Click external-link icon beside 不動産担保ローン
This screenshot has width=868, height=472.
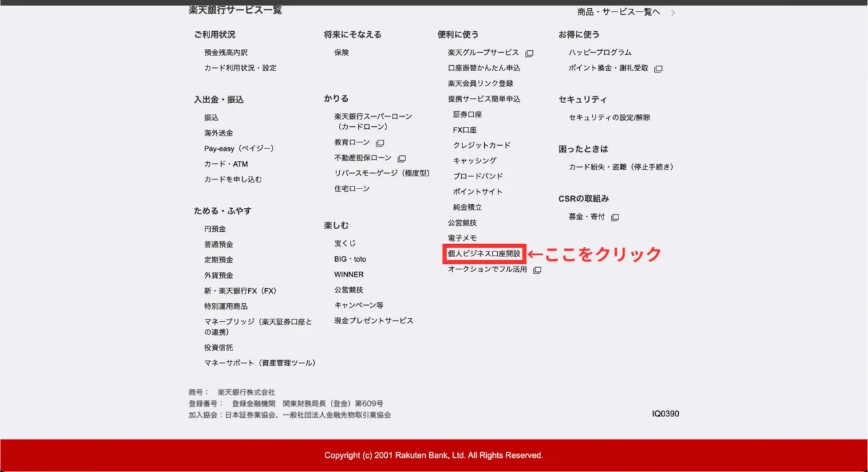401,159
